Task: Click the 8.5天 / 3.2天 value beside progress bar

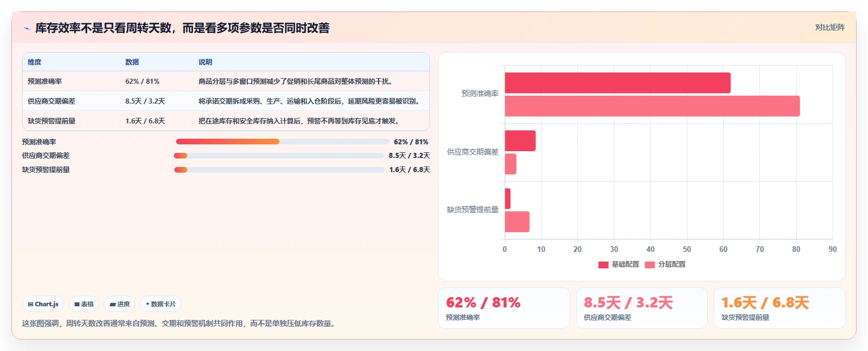Action: (x=409, y=156)
